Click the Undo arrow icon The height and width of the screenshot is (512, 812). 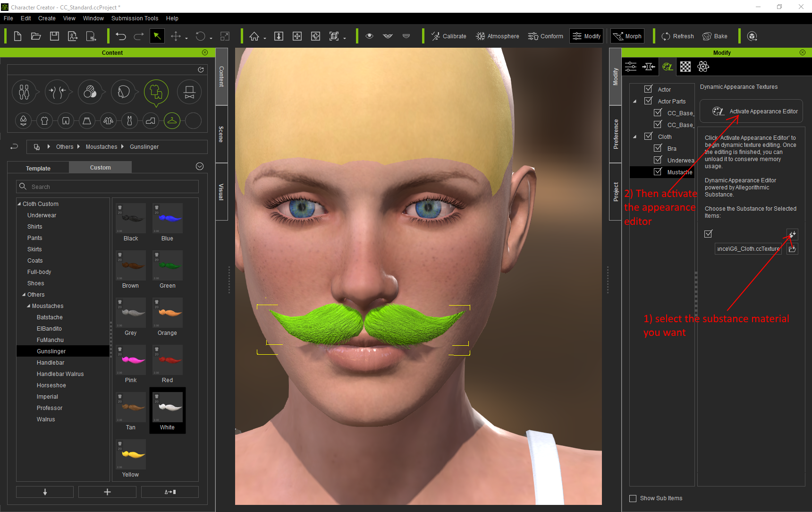click(121, 36)
